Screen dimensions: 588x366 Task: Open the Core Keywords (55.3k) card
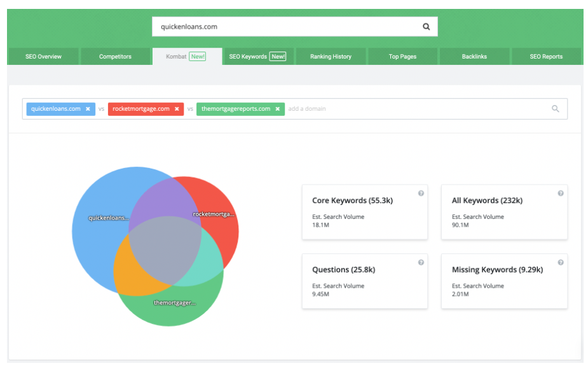[x=364, y=212]
